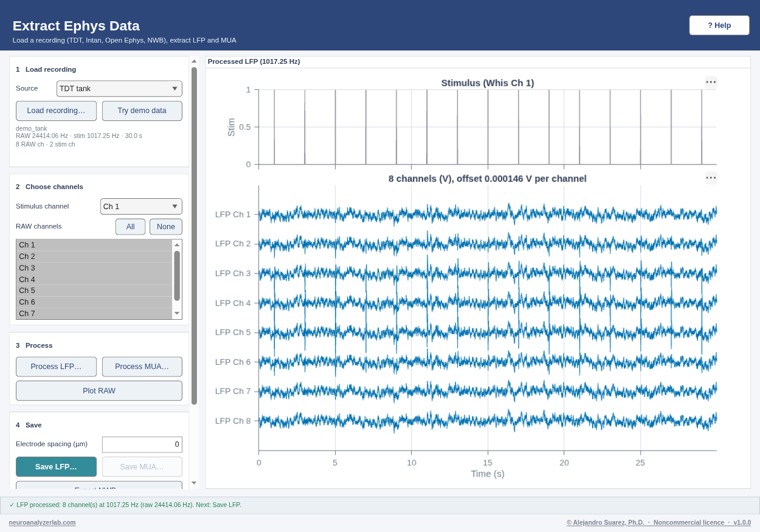Screen dimensions: 760x532
Task: Click the Extract Ephys Data heading
Action: tap(76, 26)
